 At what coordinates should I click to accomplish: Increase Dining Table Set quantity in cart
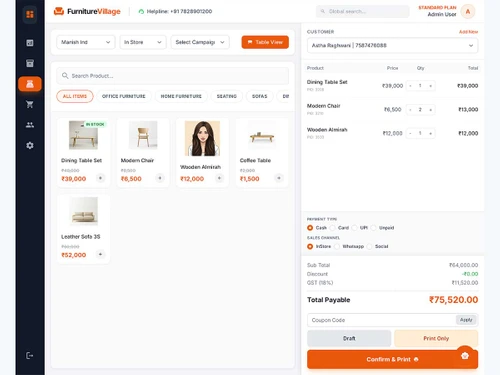tap(431, 86)
